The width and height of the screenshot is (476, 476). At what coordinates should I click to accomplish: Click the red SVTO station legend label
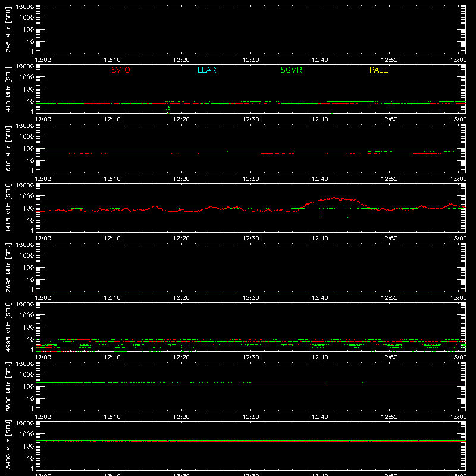click(121, 70)
